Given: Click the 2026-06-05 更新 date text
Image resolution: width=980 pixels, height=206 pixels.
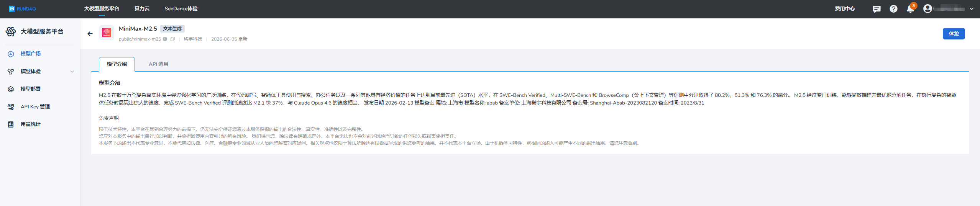Looking at the screenshot, I should [x=229, y=39].
